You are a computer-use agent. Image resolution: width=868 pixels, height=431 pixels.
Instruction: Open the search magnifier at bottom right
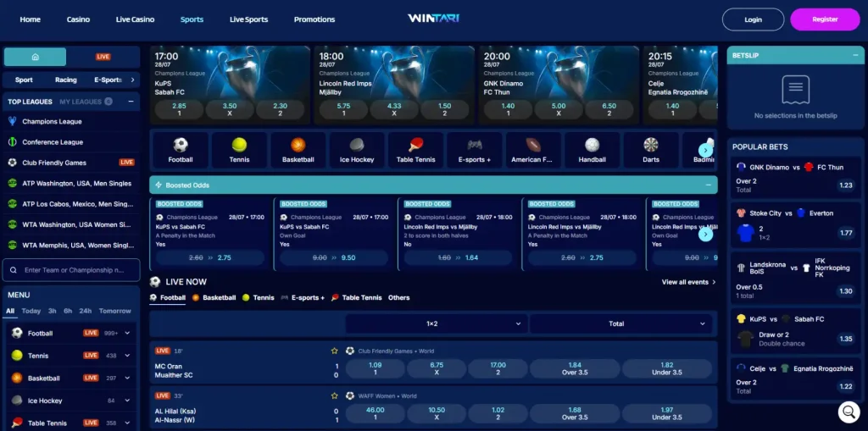click(x=849, y=412)
